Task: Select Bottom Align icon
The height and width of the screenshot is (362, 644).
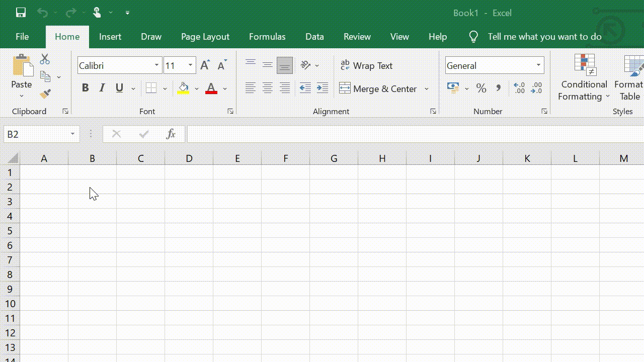Action: tap(285, 65)
